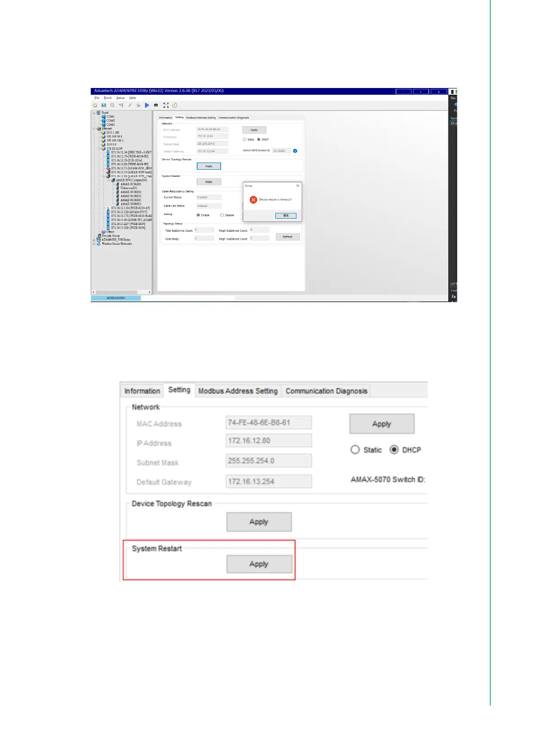The image size is (535, 756).
Task: Expand the Wireless Sensor Networks node
Action: [x=94, y=244]
